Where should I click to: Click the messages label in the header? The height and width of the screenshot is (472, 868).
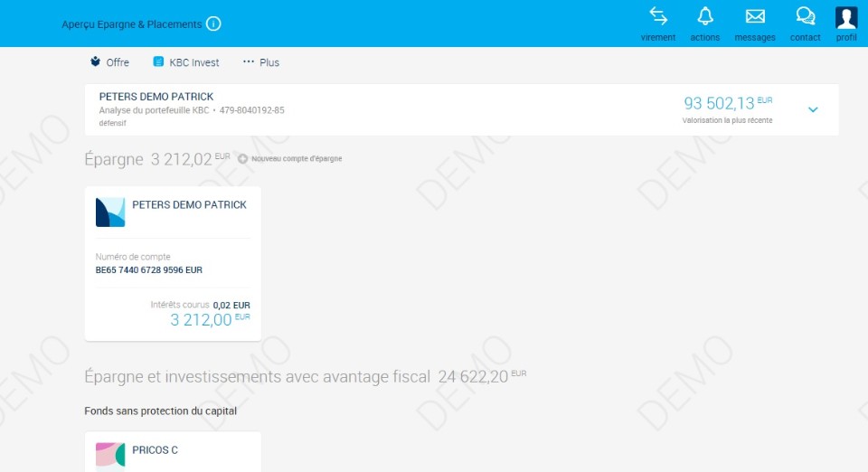[755, 38]
